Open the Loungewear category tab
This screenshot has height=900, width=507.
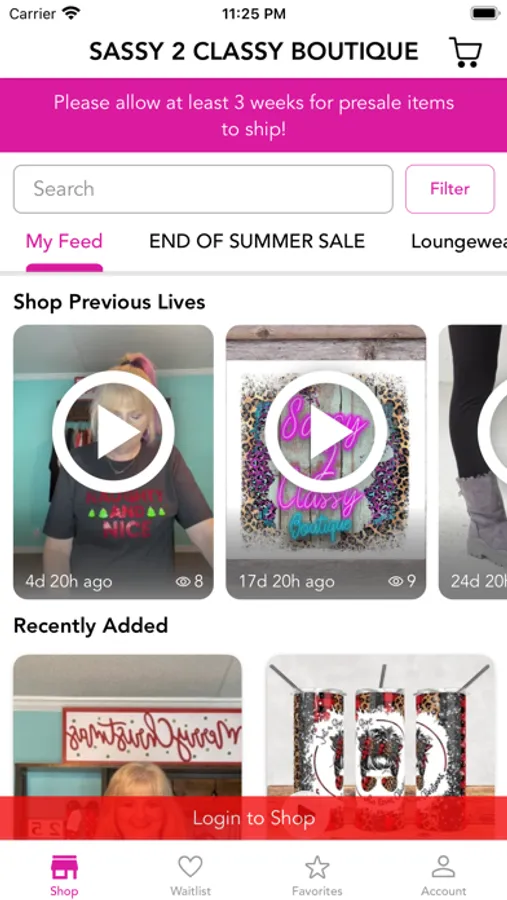459,242
